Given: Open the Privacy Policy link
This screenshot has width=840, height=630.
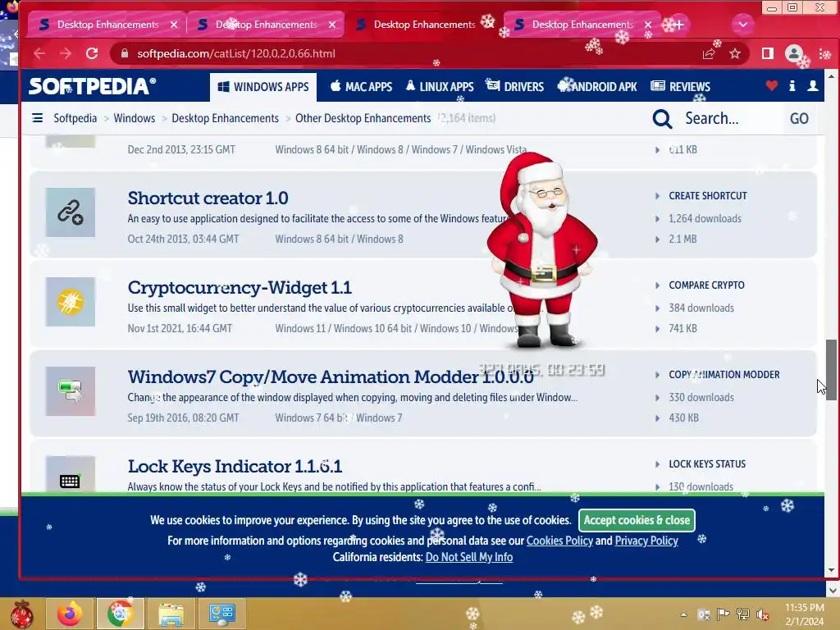Looking at the screenshot, I should click(x=646, y=541).
